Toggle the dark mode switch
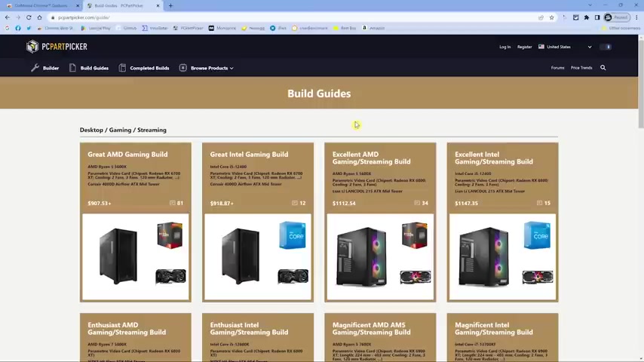Viewport: 644px width, 362px height. tap(606, 47)
